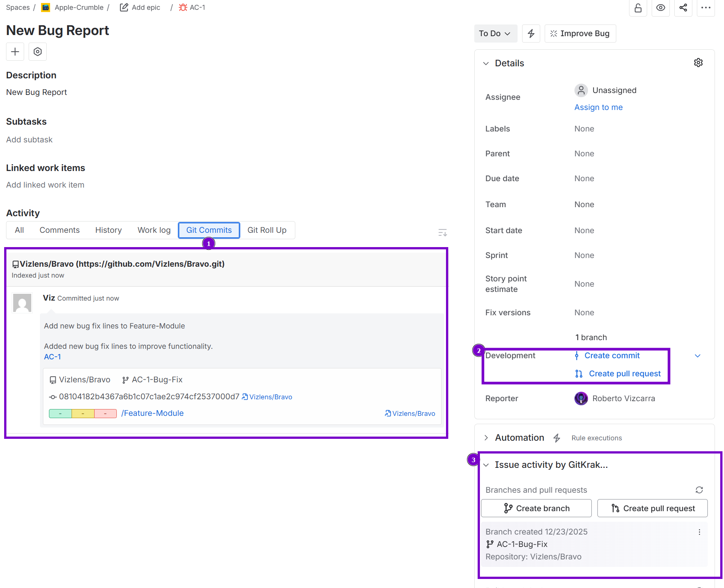Open AC-1-Bug-Fix branch kebab menu
724x588 pixels.
[x=699, y=532]
